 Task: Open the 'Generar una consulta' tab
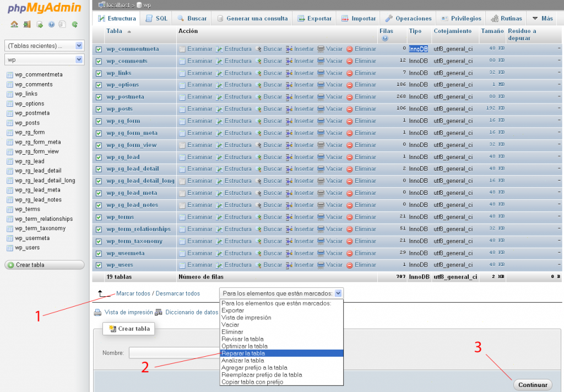point(252,18)
